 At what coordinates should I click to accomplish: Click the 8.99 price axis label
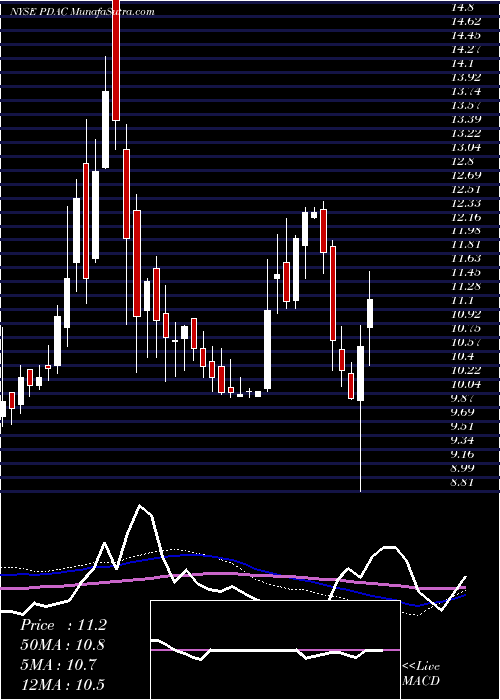(x=463, y=468)
